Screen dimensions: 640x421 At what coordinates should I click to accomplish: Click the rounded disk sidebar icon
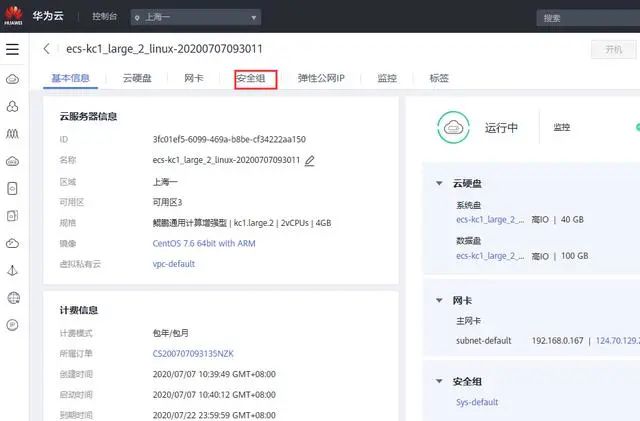point(12,189)
